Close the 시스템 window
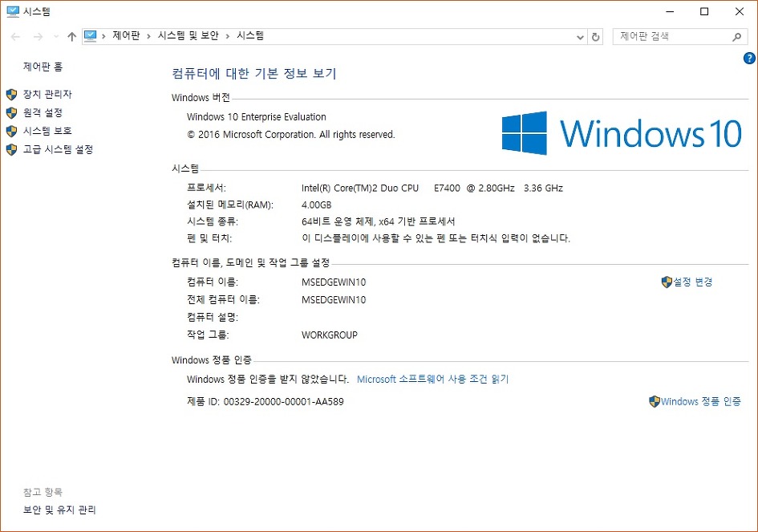This screenshot has height=532, width=758. pyautogui.click(x=739, y=11)
